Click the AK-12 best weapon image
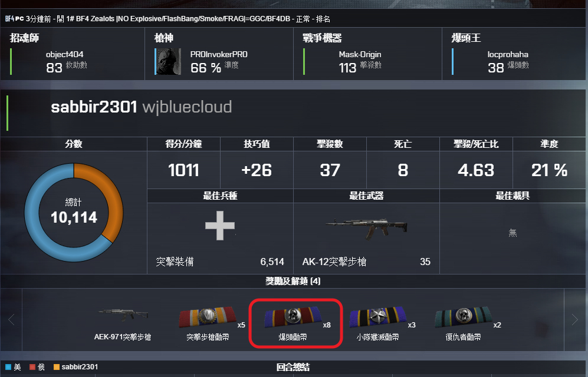The width and height of the screenshot is (588, 377). point(366,228)
